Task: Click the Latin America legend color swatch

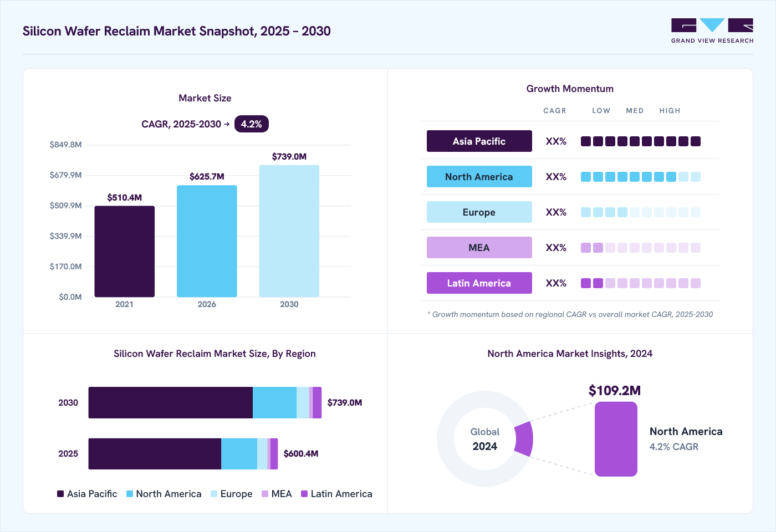Action: click(304, 494)
